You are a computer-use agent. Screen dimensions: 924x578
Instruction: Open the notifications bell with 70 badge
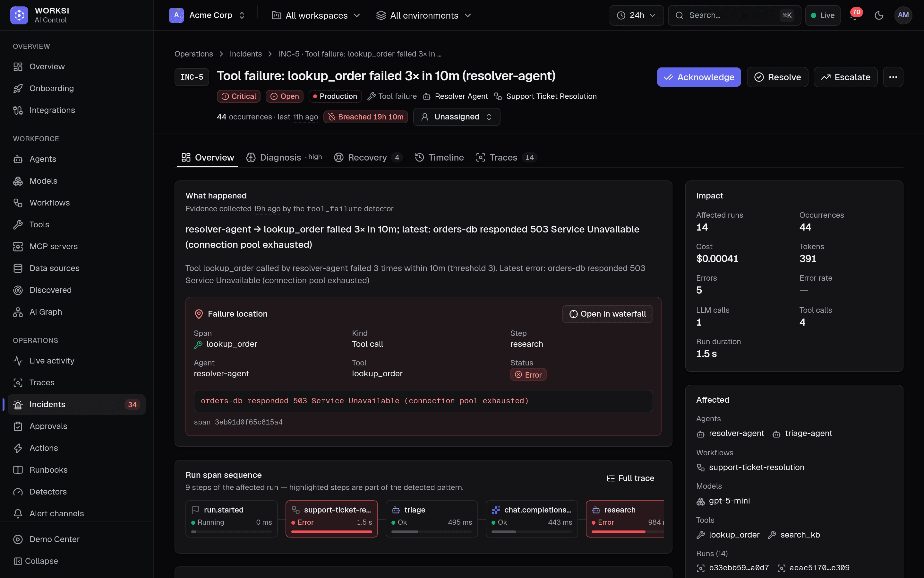click(855, 15)
